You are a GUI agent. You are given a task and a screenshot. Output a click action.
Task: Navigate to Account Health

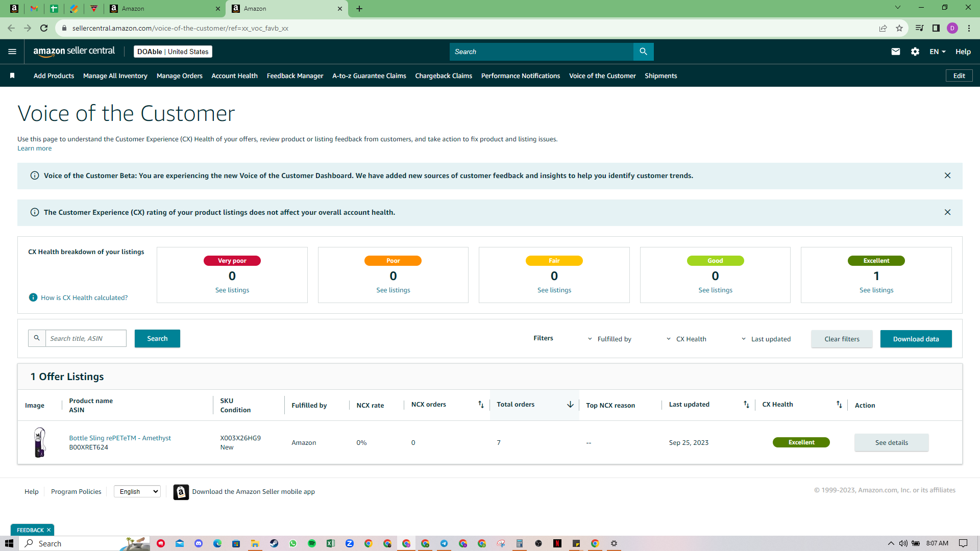coord(235,76)
